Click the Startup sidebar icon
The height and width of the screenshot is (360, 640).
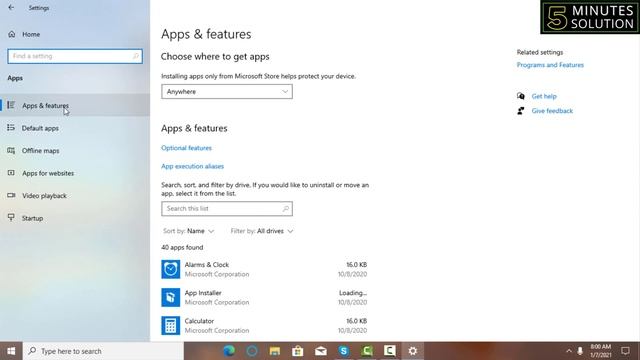(x=11, y=218)
